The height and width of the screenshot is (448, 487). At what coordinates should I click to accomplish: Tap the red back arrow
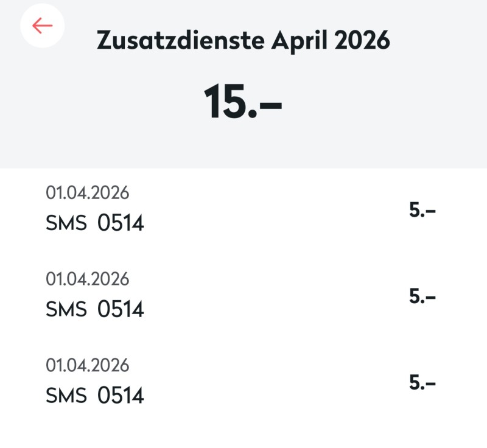point(42,26)
